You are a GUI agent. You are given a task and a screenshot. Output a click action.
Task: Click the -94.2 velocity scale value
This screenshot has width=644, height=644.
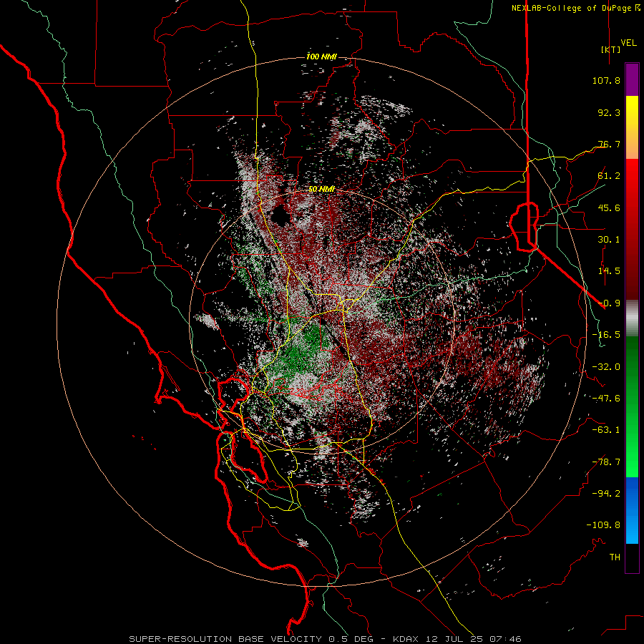click(x=606, y=494)
